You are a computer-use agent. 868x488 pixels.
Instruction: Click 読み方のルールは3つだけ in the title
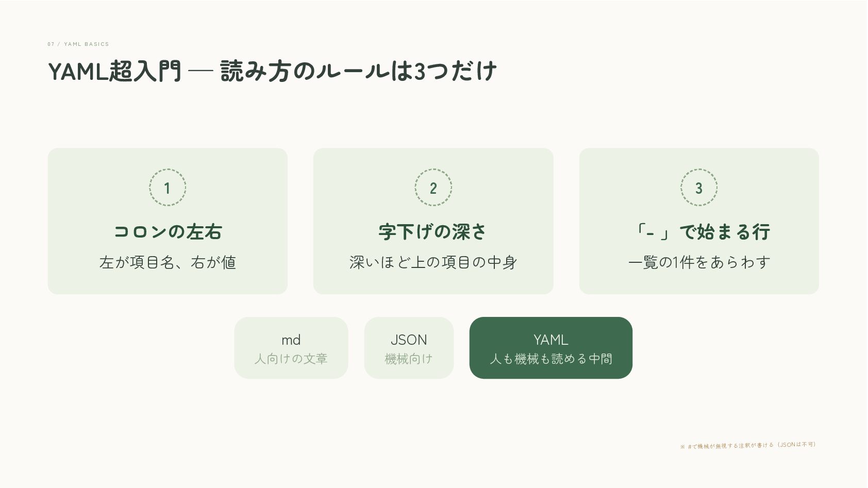coord(358,72)
